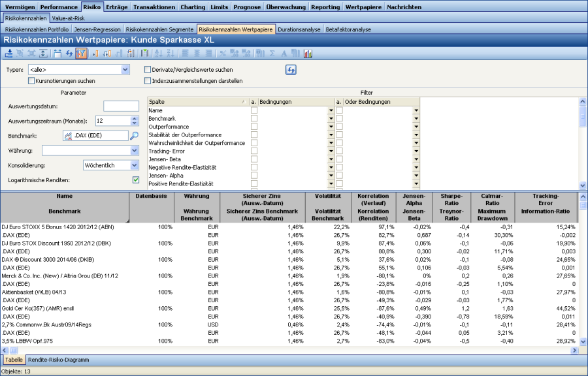
Task: Enable the Kursnotierungen suchen checkbox
Action: tap(31, 81)
